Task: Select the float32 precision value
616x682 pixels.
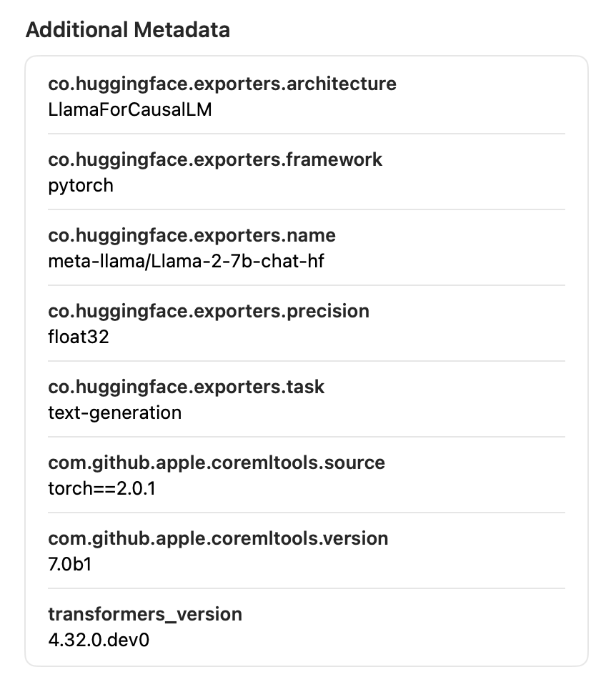Action: point(79,337)
